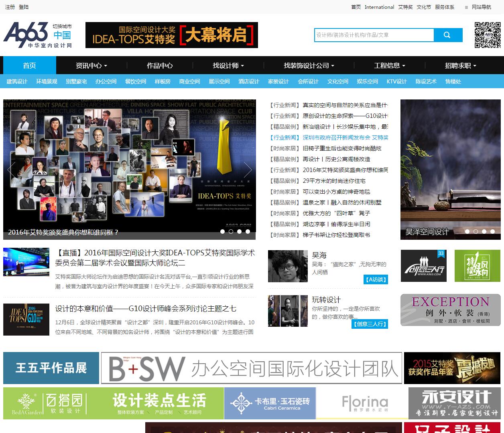Select first dot of 昊泽空间设计 slideshow

[467, 231]
